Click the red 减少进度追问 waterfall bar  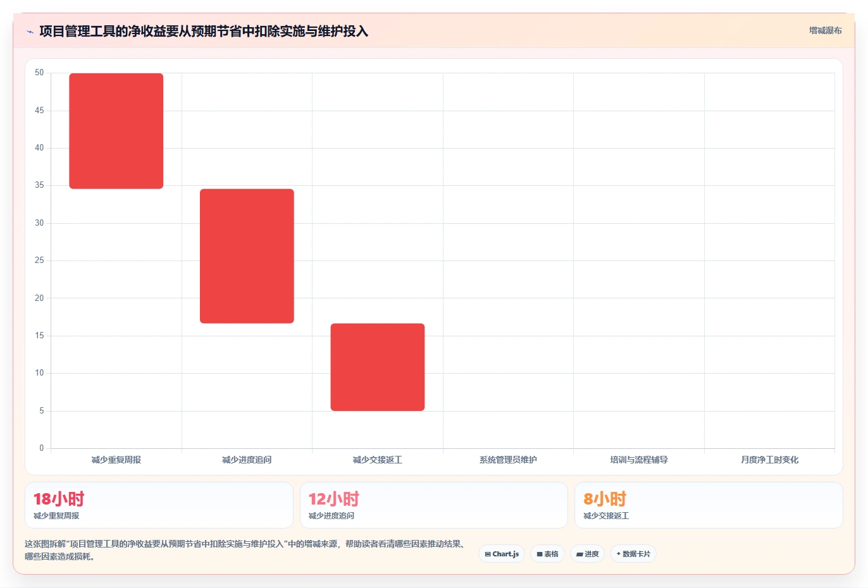tap(247, 256)
